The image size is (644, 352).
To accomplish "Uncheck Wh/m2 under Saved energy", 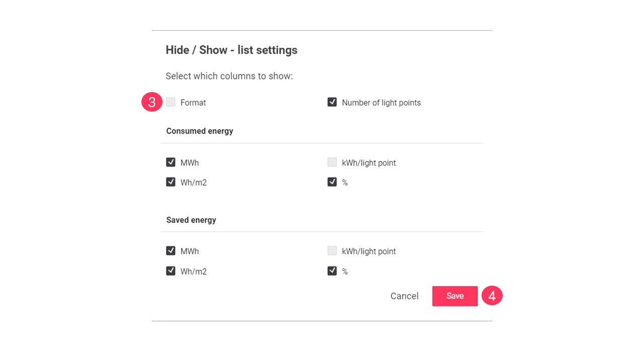I will tap(171, 271).
